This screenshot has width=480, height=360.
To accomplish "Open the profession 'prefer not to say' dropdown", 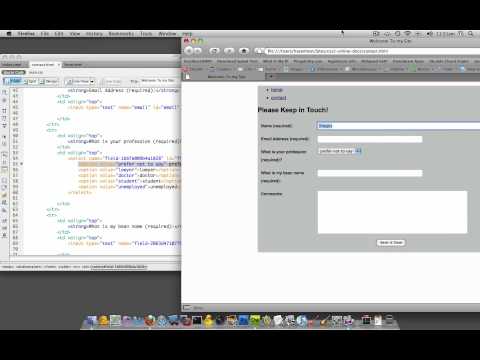I will [x=339, y=151].
